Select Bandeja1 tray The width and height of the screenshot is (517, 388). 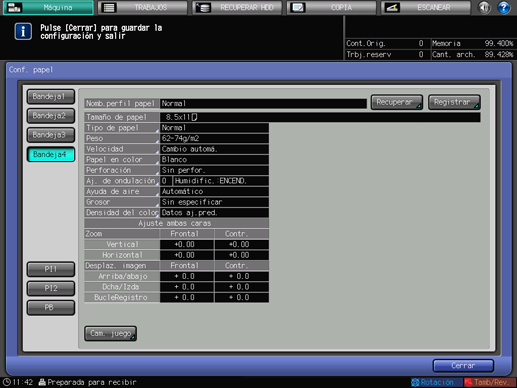tap(51, 97)
